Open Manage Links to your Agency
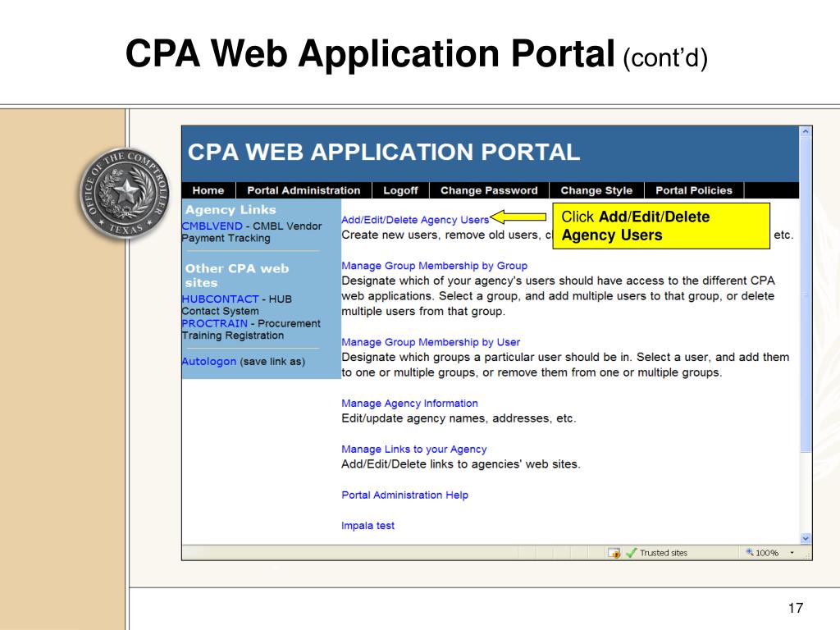The image size is (840, 630). [x=414, y=449]
